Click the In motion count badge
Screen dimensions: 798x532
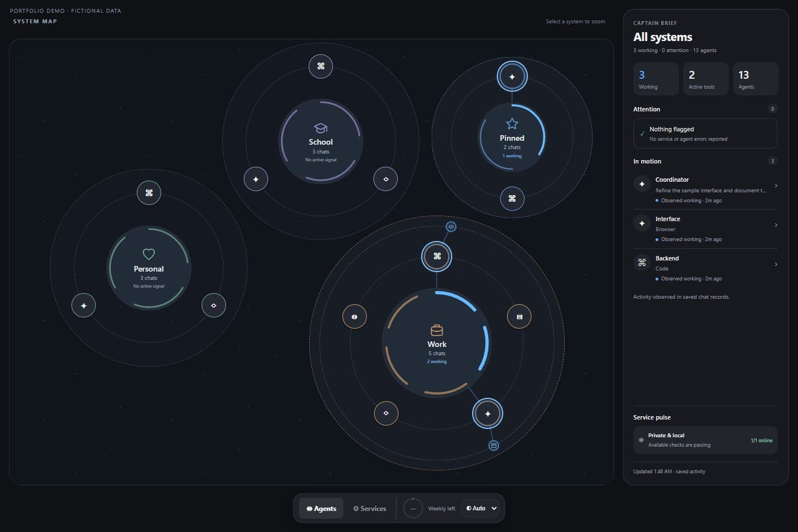coord(773,161)
